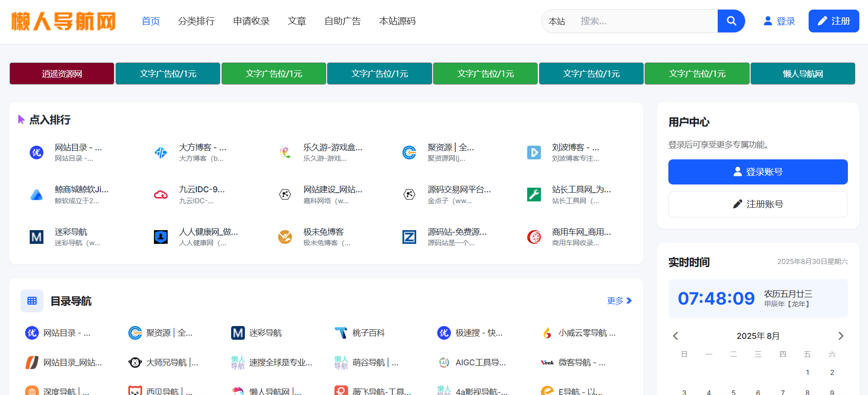Click the 聚资源 icon in 点入排行

coord(409,153)
